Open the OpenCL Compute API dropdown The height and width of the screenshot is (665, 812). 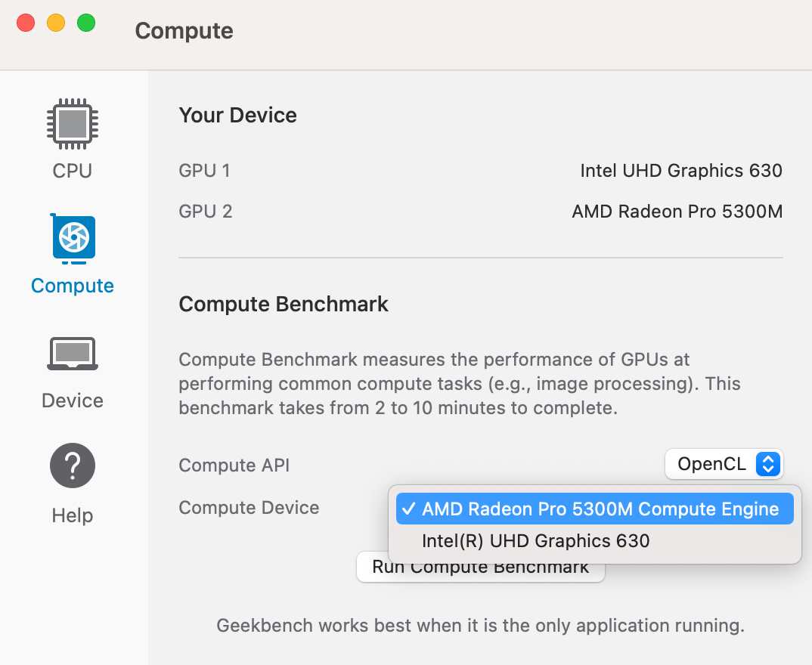(724, 464)
